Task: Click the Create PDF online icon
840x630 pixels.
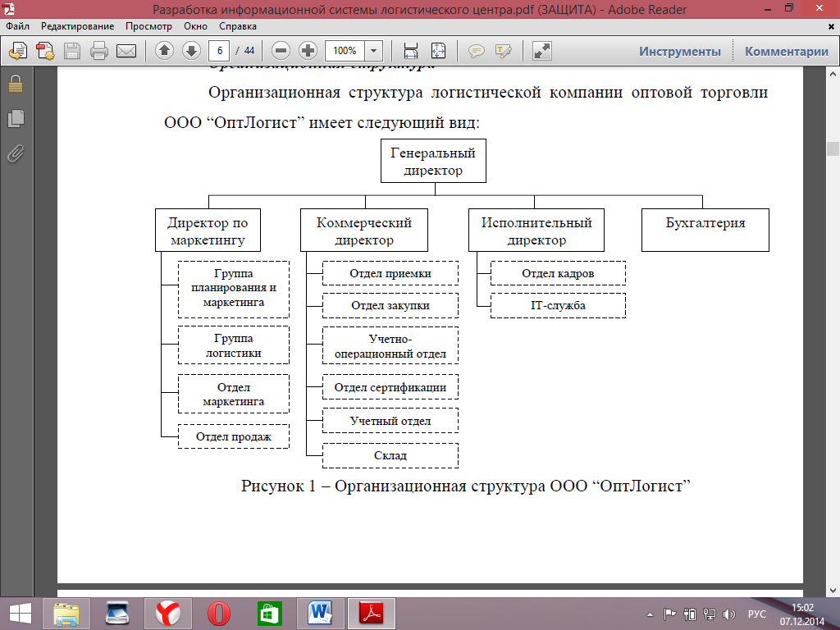Action: pos(18,51)
